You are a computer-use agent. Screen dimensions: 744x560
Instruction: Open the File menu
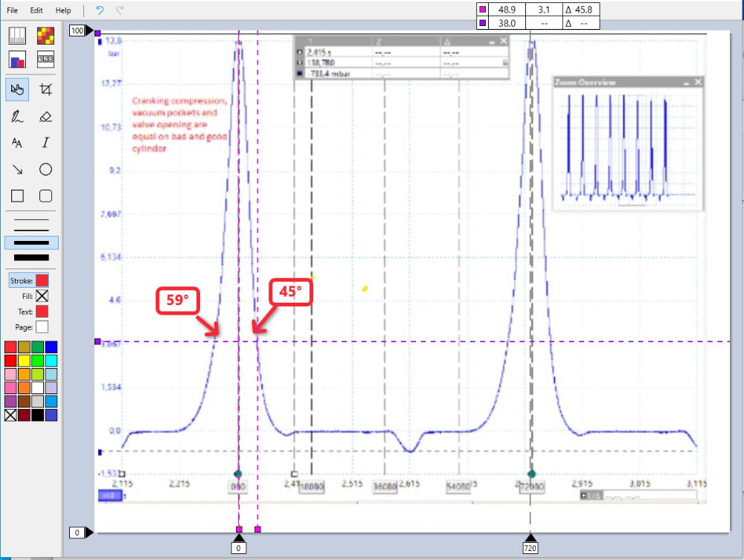[13, 10]
